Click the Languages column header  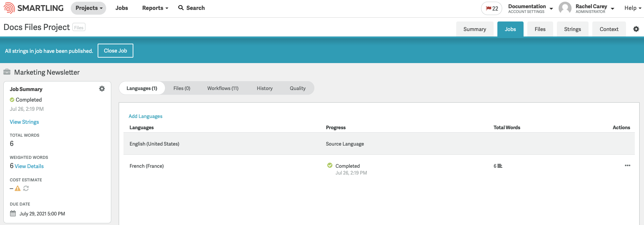tap(142, 127)
